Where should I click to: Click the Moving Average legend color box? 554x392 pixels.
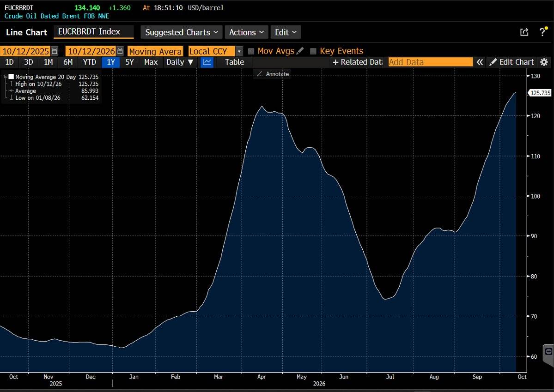(x=11, y=77)
